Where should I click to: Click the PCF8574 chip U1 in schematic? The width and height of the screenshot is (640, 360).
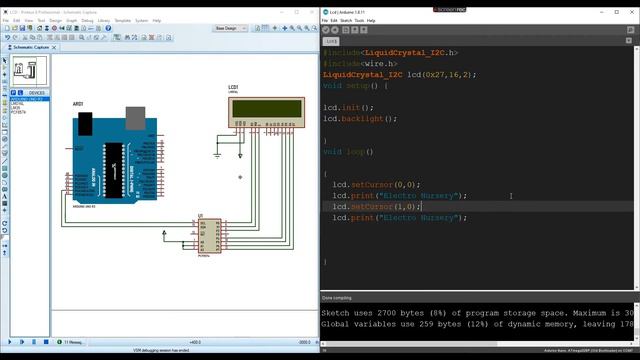209,236
